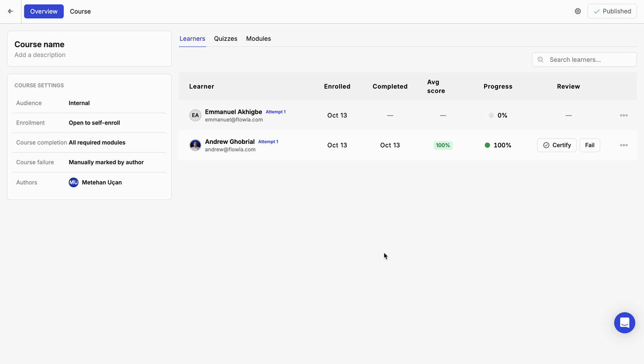This screenshot has width=644, height=364.
Task: Click the Enrolled column header
Action: tap(337, 86)
